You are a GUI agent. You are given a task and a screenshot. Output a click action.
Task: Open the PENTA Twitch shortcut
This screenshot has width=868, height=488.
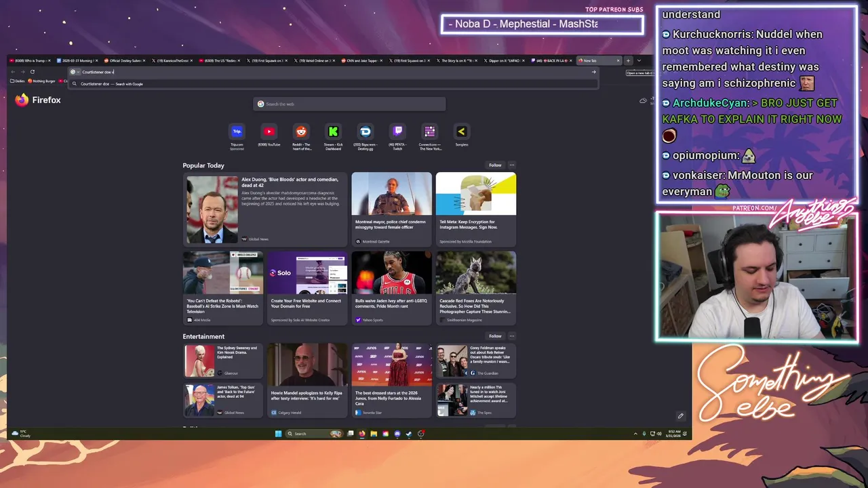coord(397,136)
